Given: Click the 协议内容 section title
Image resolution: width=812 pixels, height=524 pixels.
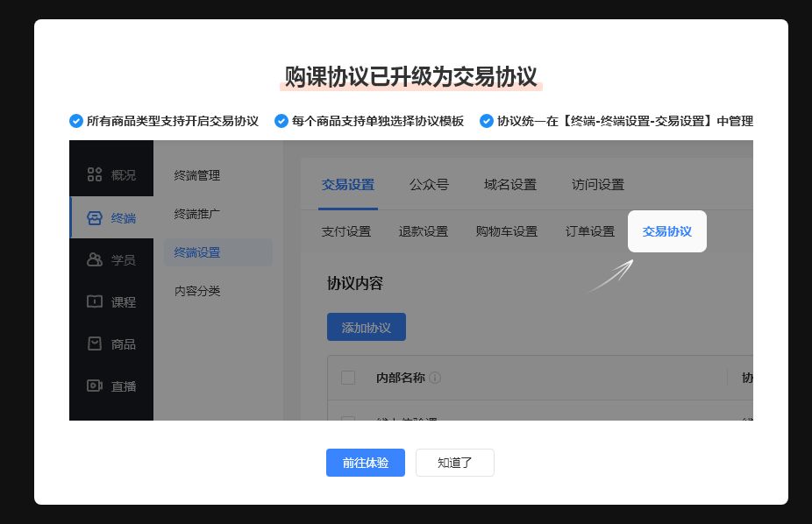Looking at the screenshot, I should tap(355, 283).
